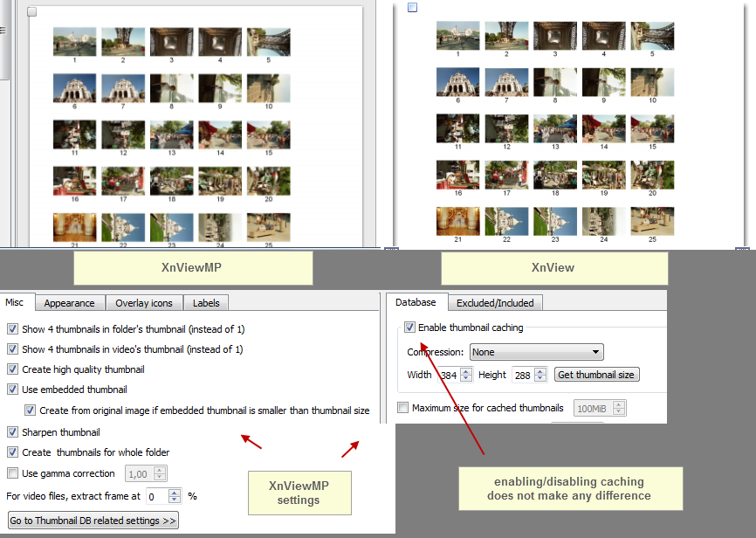Click the 100MiB cache size spinner arrows
The width and height of the screenshot is (756, 538).
pyautogui.click(x=619, y=408)
